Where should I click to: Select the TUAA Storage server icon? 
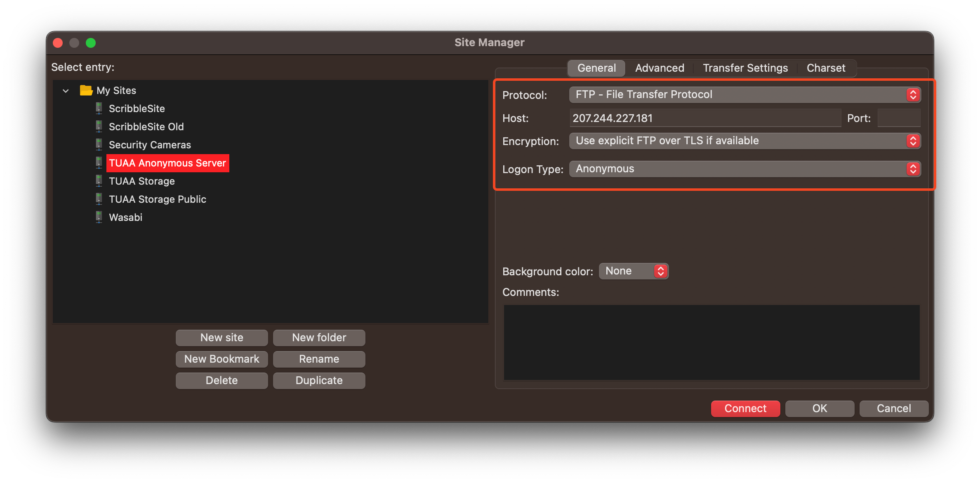pos(99,181)
